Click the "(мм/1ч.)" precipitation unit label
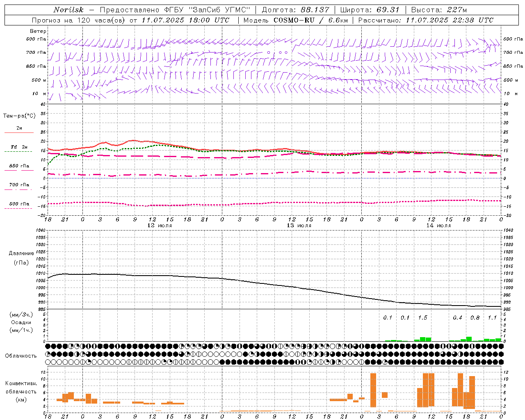Screen dimensions: 525x420 (21, 330)
